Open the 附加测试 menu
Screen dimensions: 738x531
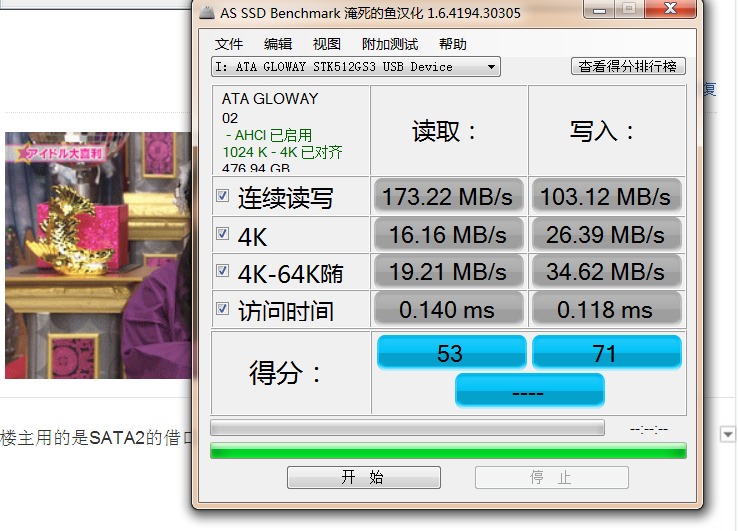pyautogui.click(x=390, y=44)
